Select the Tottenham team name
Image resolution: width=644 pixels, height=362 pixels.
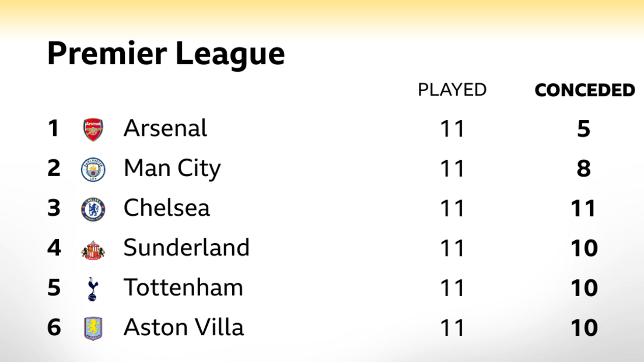click(183, 288)
